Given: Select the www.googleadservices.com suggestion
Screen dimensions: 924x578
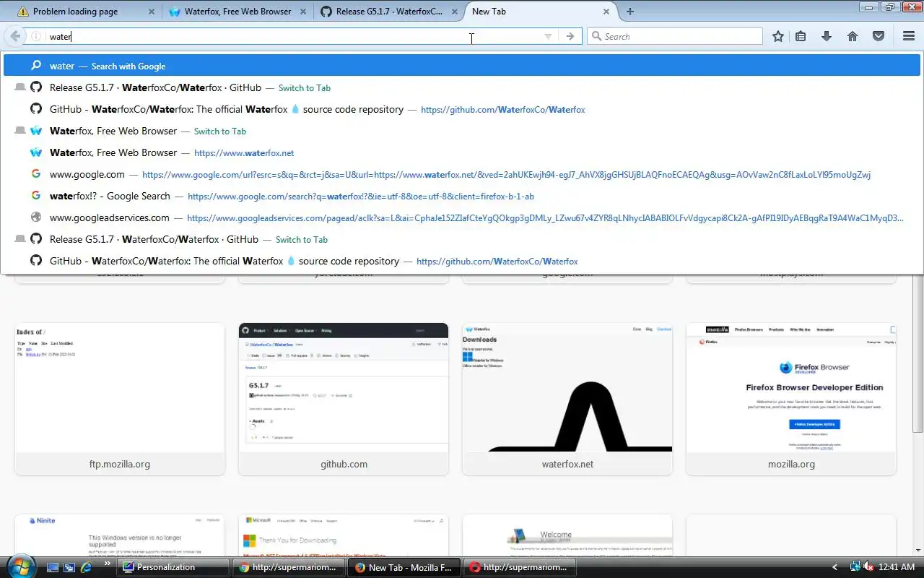Looking at the screenshot, I should tap(462, 217).
